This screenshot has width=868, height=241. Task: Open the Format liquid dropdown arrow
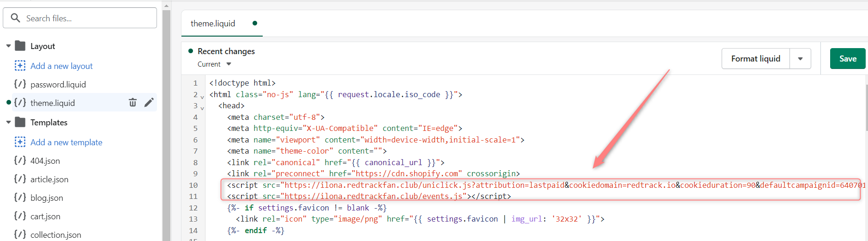click(801, 59)
